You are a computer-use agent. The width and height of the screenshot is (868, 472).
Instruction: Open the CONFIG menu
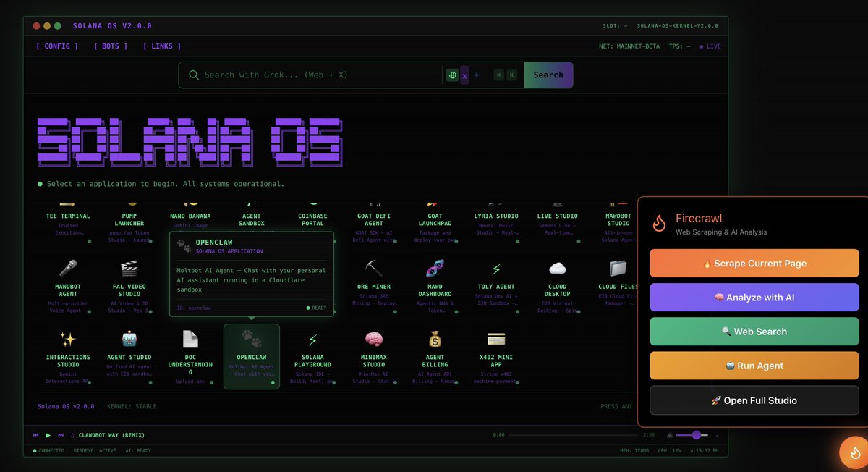[x=57, y=46]
